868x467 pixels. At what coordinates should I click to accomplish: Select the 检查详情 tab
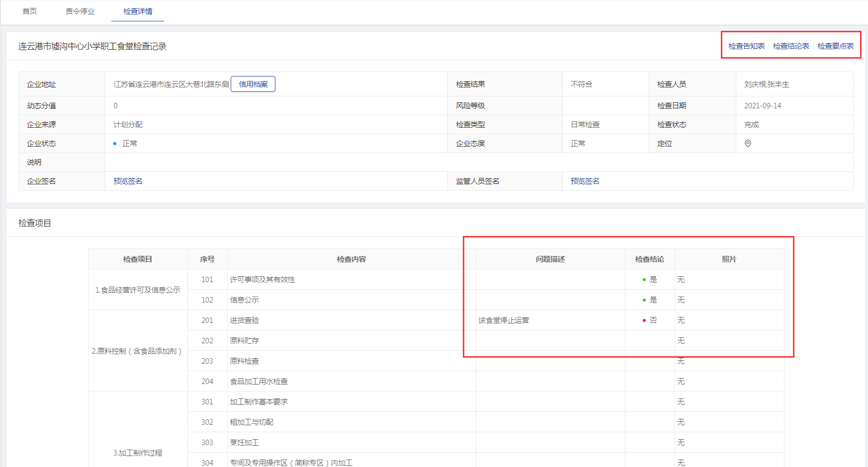138,11
